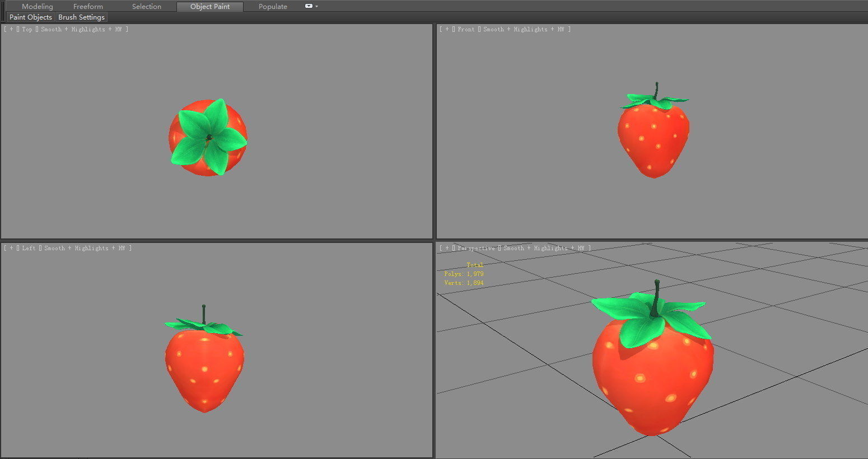
Task: Open the 'Front' viewport view label menu
Action: [466, 29]
